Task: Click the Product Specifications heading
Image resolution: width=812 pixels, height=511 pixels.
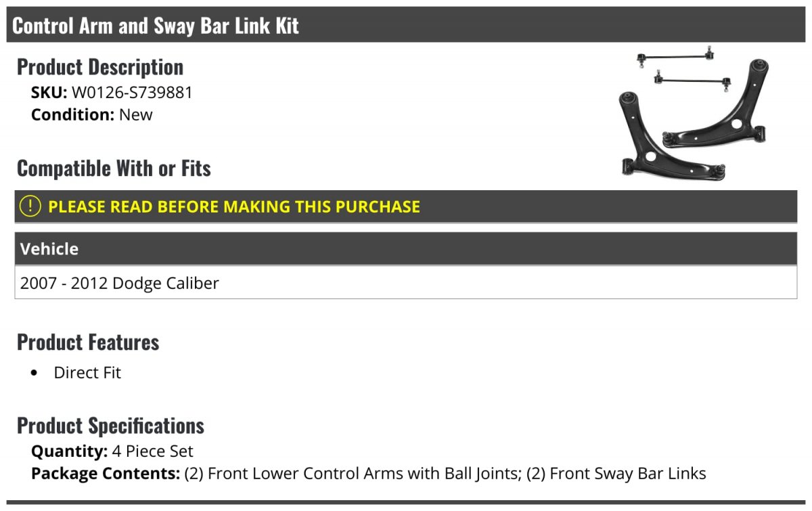Action: [x=110, y=426]
